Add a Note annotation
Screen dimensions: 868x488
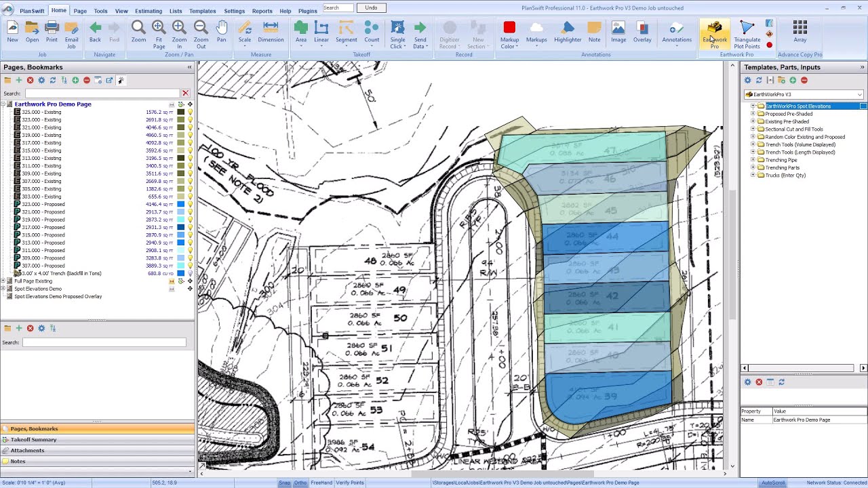[594, 32]
